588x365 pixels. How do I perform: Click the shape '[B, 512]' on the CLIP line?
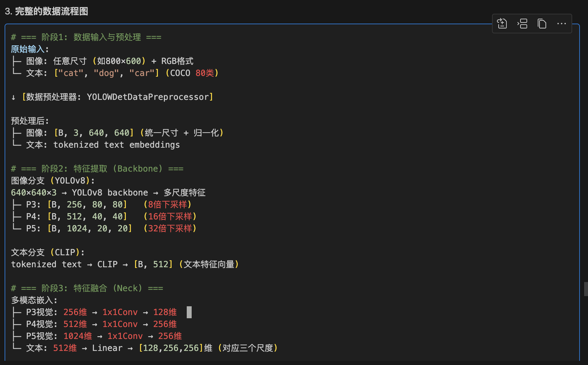pyautogui.click(x=153, y=264)
